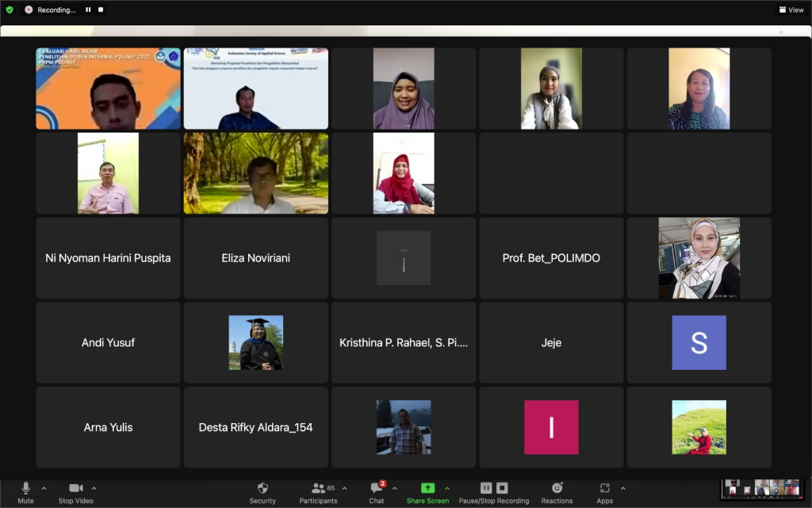The height and width of the screenshot is (508, 812).
Task: Click the purple S avatar tile
Action: pos(699,343)
